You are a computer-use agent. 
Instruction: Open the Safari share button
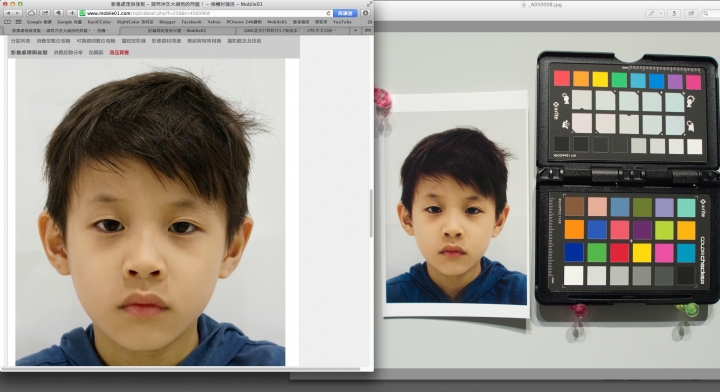tap(45, 13)
